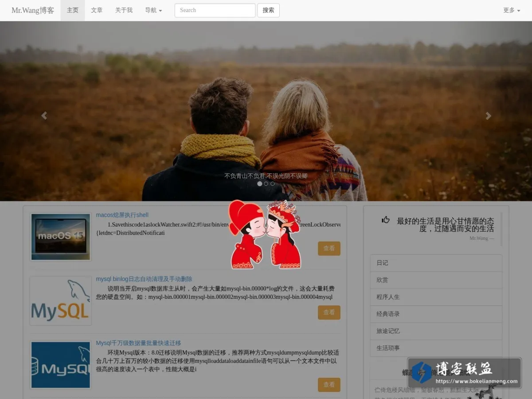Click 查看 for the macos shell article
Screen dimensions: 532x399
tap(329, 249)
